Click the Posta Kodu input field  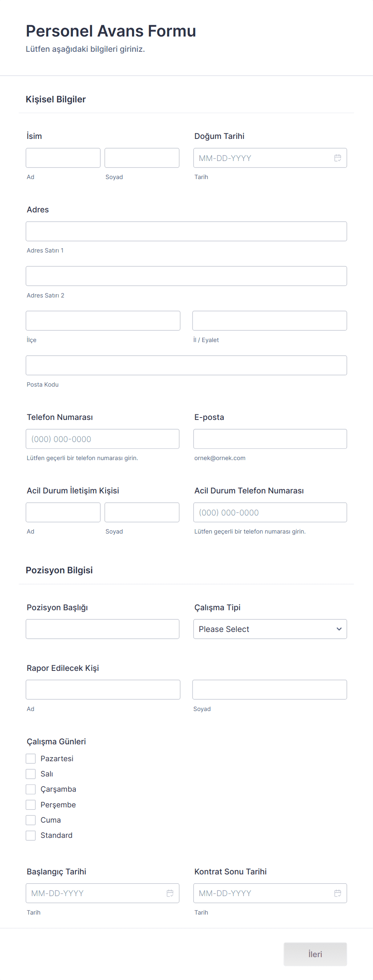pyautogui.click(x=186, y=365)
